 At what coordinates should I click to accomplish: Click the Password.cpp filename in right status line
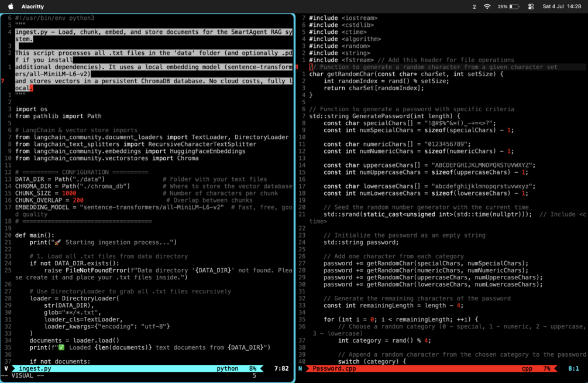(334, 368)
